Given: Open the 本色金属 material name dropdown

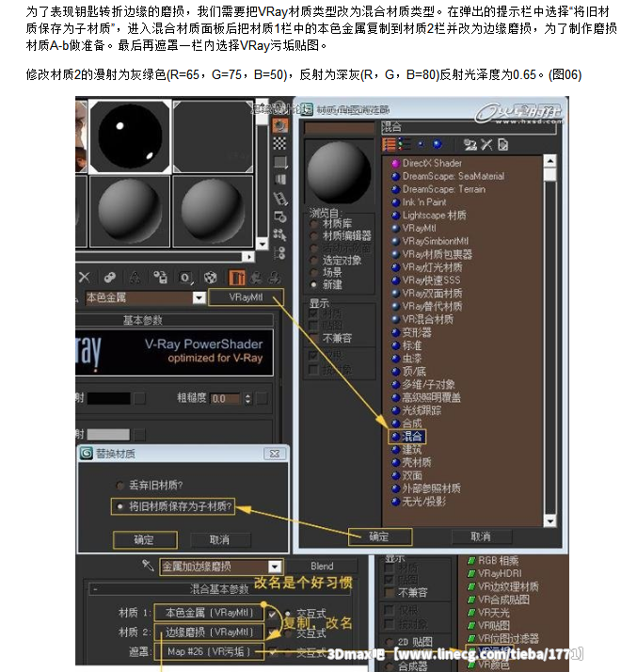Looking at the screenshot, I should 199,297.
